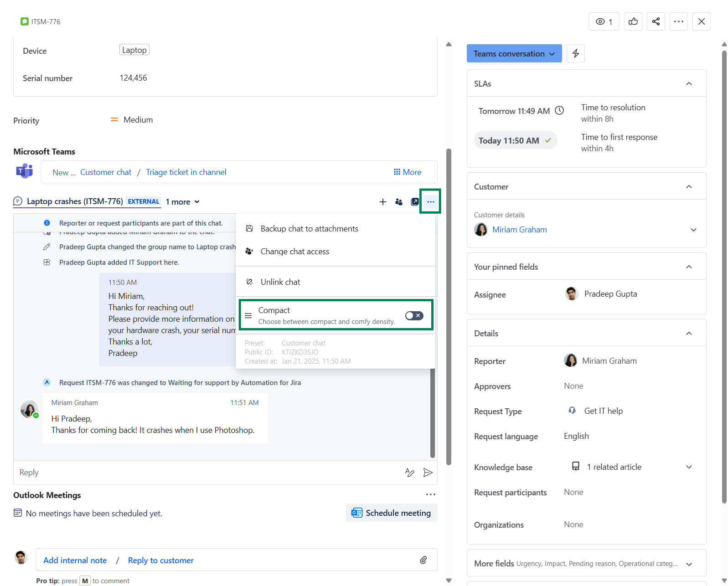
Task: Open the Miriam Graham customer link
Action: pyautogui.click(x=519, y=230)
